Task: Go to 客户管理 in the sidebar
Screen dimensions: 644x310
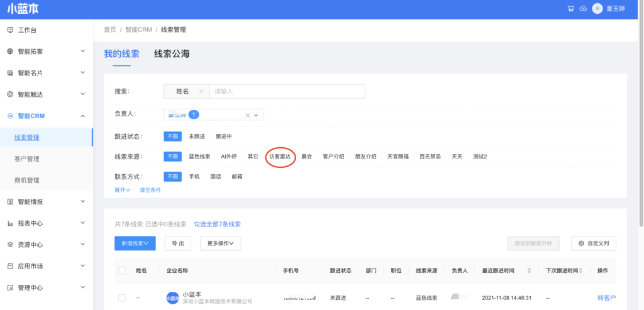Action: (27, 158)
